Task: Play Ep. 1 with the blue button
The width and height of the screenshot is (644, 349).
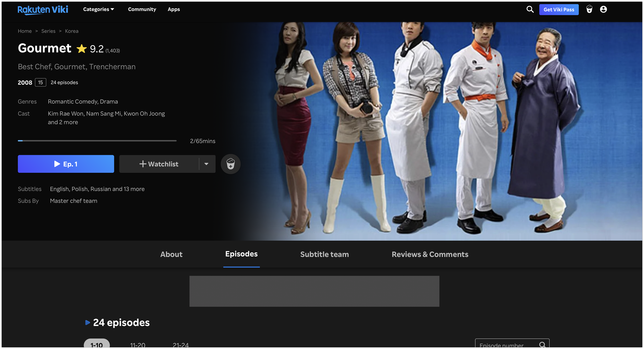Action: tap(66, 164)
